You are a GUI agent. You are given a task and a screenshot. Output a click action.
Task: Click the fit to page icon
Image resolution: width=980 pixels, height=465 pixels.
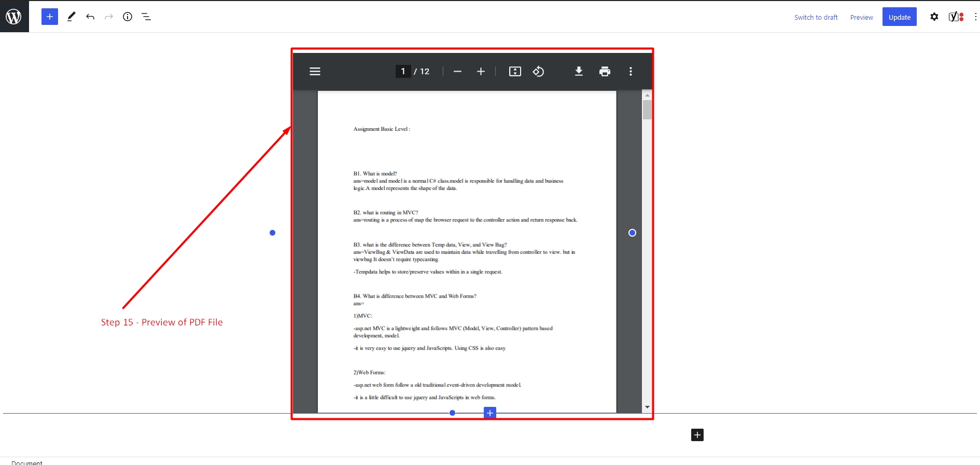point(515,72)
